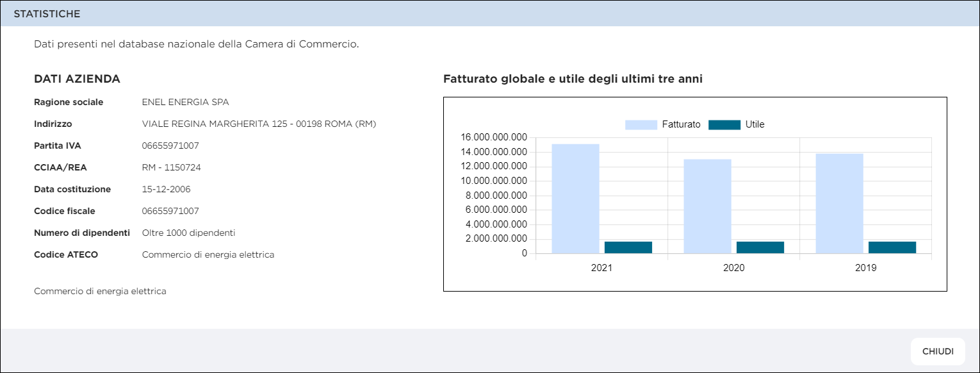Click the Codice ATECO label
This screenshot has width=980, height=373.
pyautogui.click(x=66, y=254)
